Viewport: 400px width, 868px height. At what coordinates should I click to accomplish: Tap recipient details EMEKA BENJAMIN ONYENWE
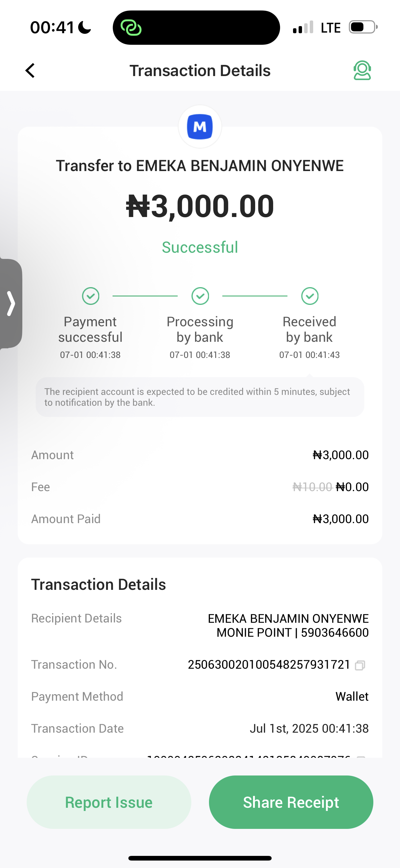tap(288, 619)
